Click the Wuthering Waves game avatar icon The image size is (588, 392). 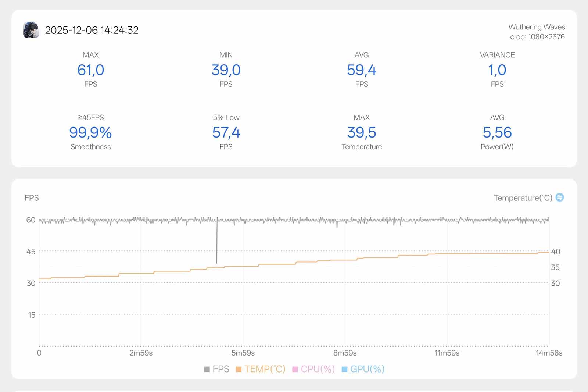point(31,30)
